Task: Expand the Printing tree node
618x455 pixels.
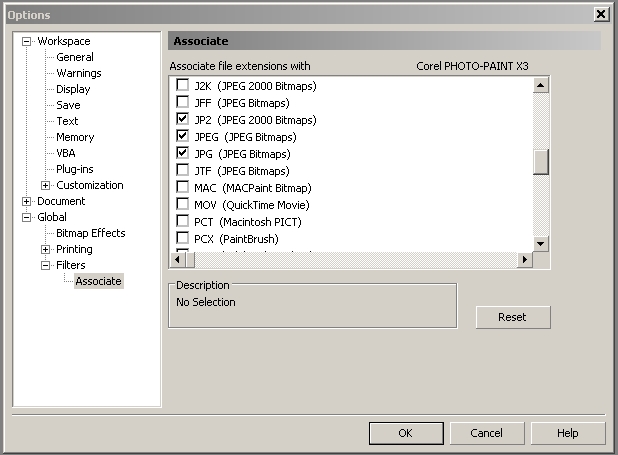Action: pyautogui.click(x=46, y=249)
